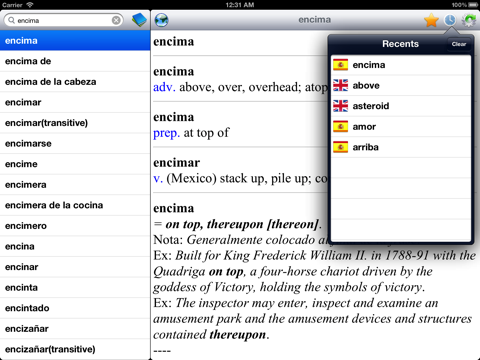Select recent word 'encima' in Recents
Image resolution: width=480 pixels, height=360 pixels.
(x=401, y=65)
